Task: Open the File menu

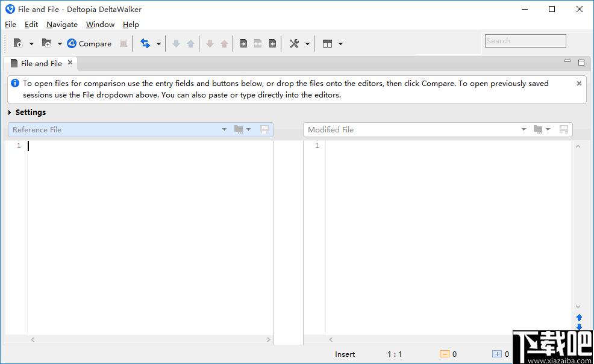Action: click(10, 25)
